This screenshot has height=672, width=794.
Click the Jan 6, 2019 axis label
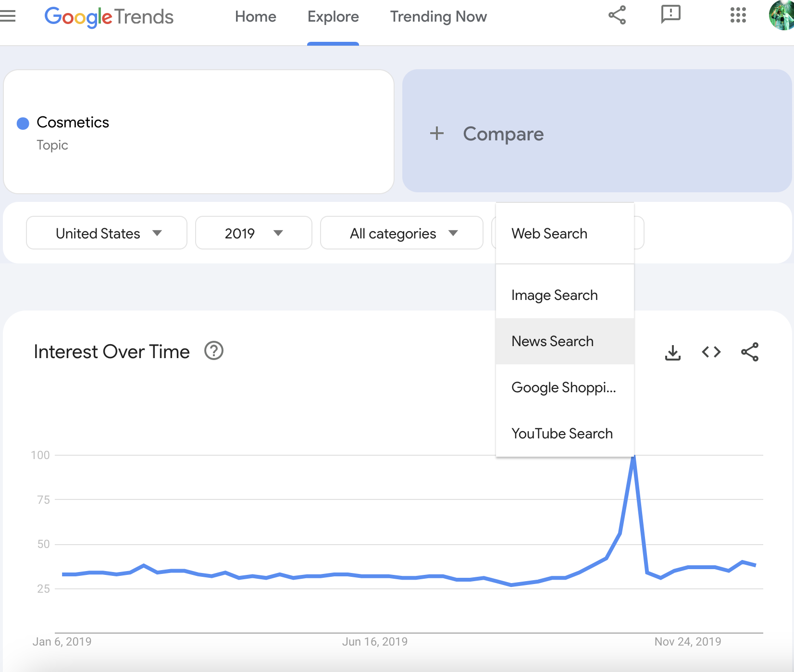pos(62,642)
